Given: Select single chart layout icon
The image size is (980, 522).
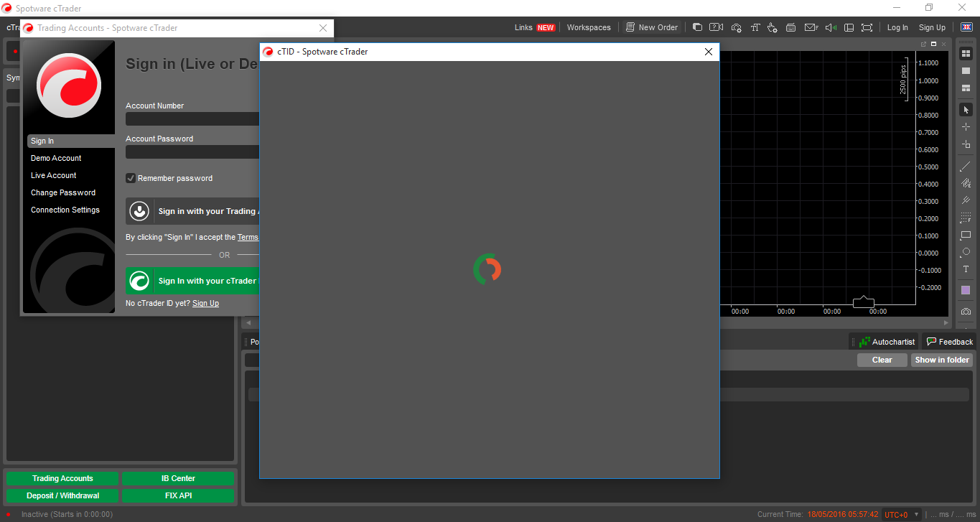Looking at the screenshot, I should (x=966, y=70).
